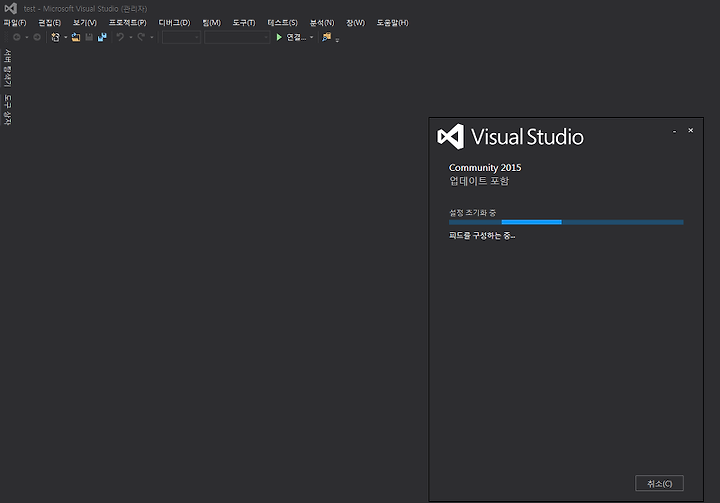Click the 취소(C) button in setup dialog
The width and height of the screenshot is (720, 503).
[659, 483]
